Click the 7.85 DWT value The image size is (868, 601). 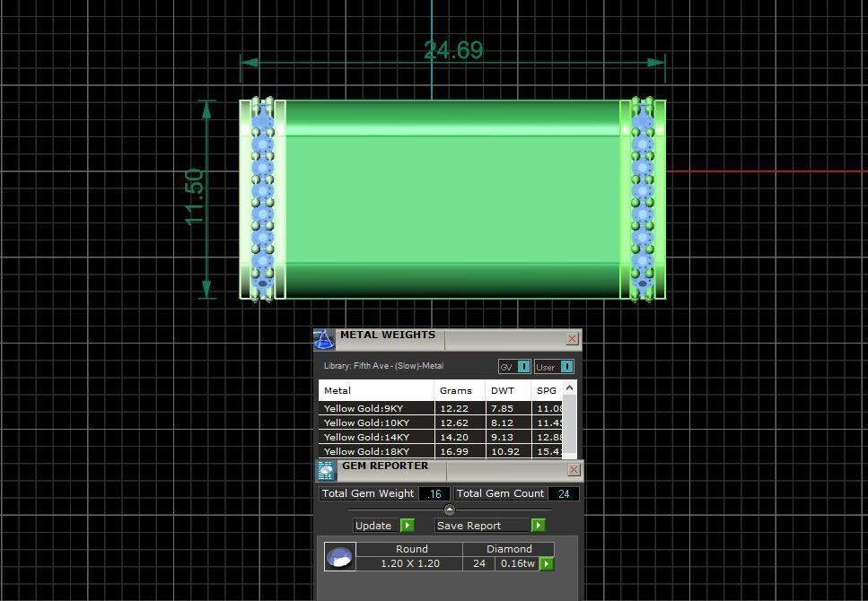tap(503, 408)
